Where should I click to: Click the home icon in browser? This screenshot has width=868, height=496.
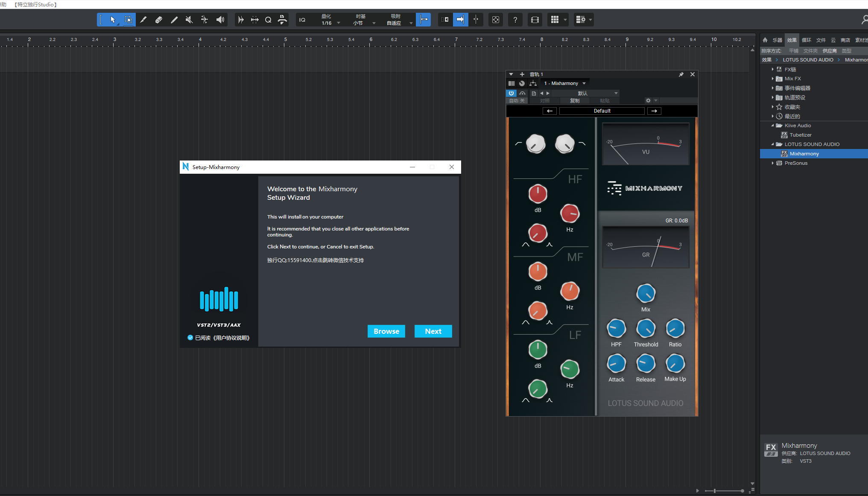(765, 40)
